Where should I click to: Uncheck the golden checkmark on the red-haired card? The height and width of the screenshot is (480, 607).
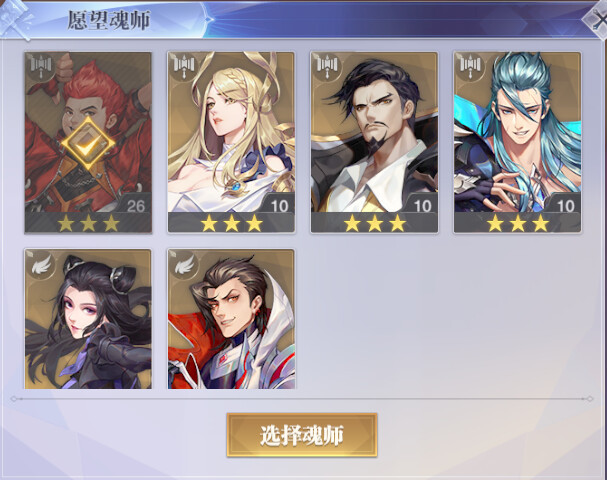pos(88,144)
